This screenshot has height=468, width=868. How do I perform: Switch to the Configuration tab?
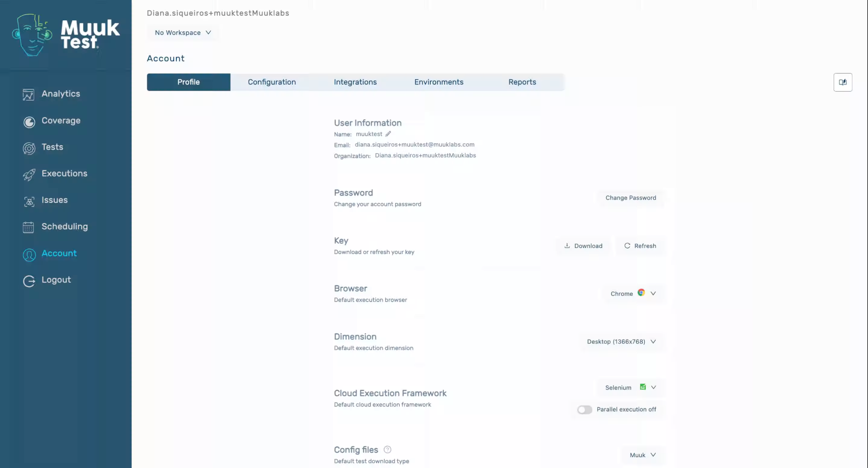click(272, 82)
